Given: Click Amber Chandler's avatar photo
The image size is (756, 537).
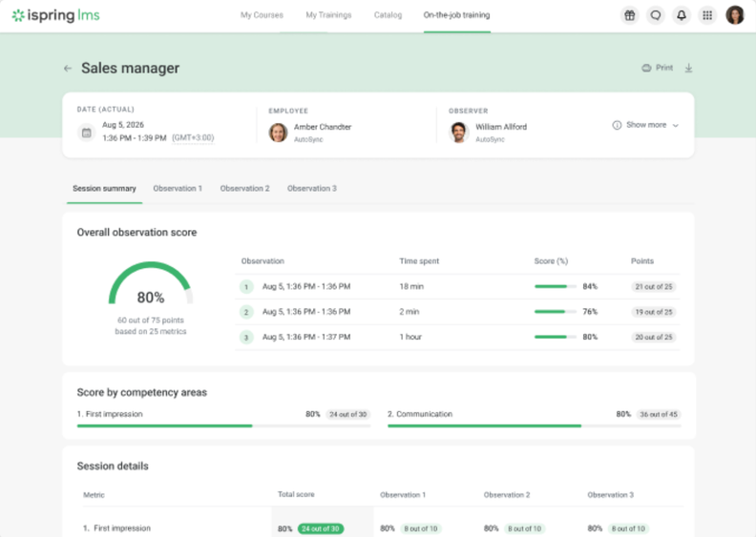Looking at the screenshot, I should click(278, 133).
